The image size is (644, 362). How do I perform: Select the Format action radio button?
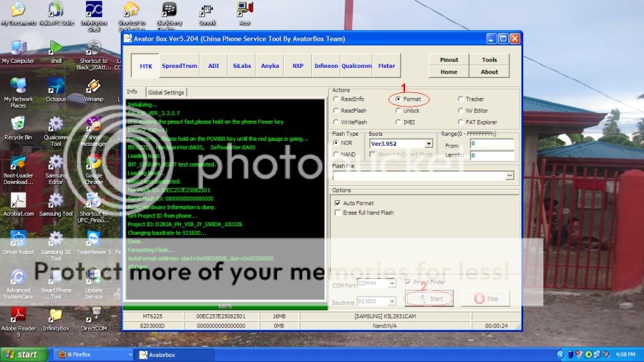point(399,99)
